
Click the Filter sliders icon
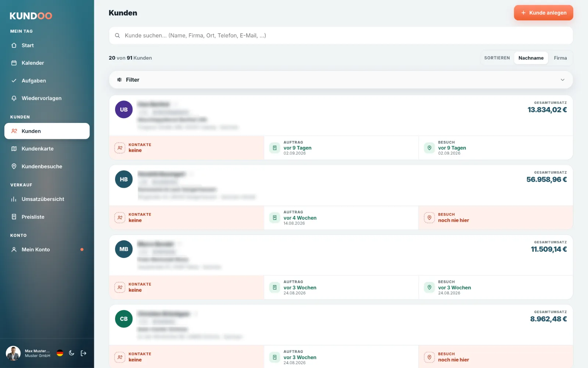click(x=119, y=80)
